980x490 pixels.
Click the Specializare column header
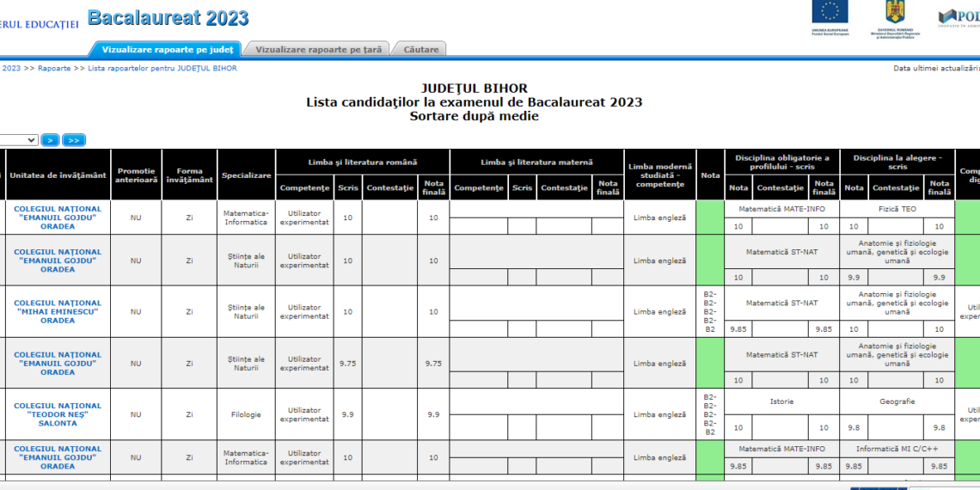coord(246,175)
